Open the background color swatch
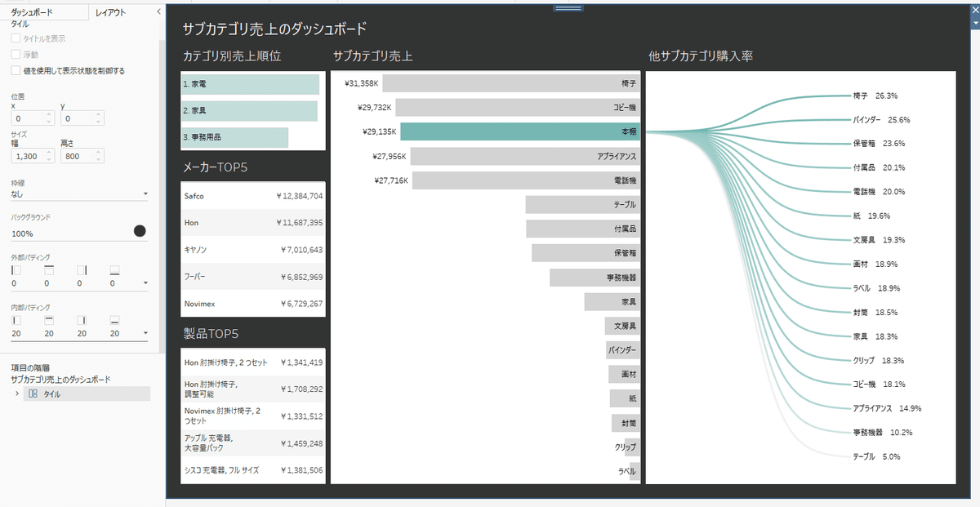This screenshot has width=980, height=507. tap(140, 231)
